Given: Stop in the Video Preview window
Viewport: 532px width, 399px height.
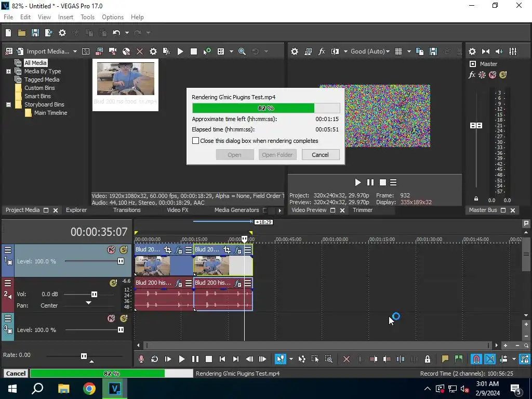Looking at the screenshot, I should pyautogui.click(x=383, y=182).
